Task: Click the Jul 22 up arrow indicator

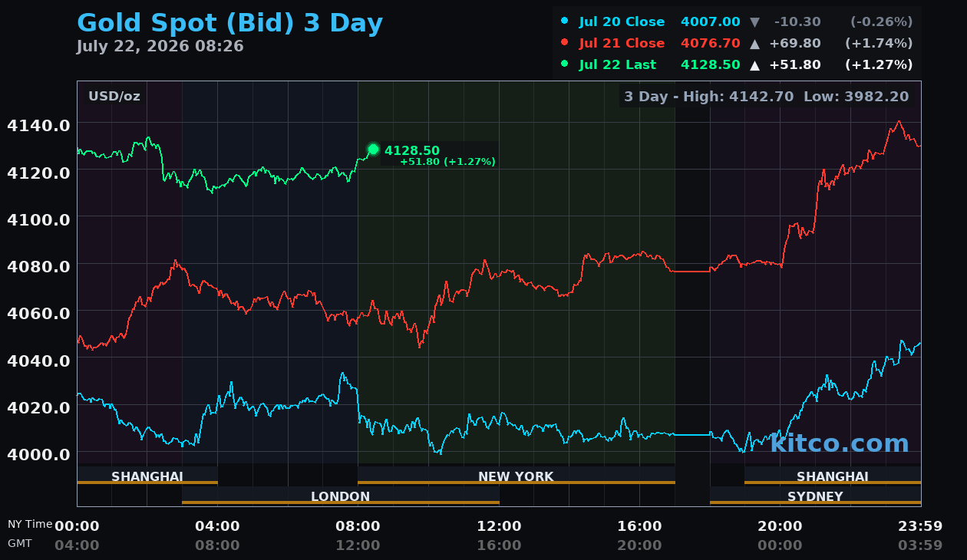Action: [754, 65]
